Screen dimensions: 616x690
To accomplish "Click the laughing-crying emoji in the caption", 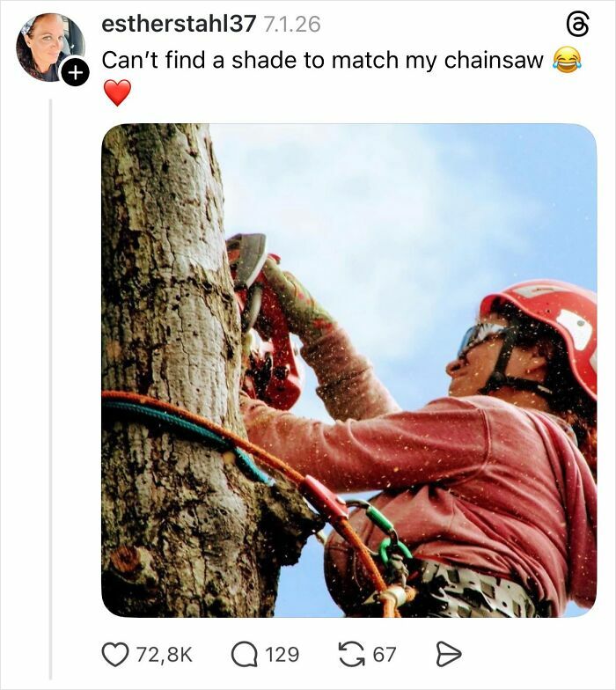I will point(567,61).
